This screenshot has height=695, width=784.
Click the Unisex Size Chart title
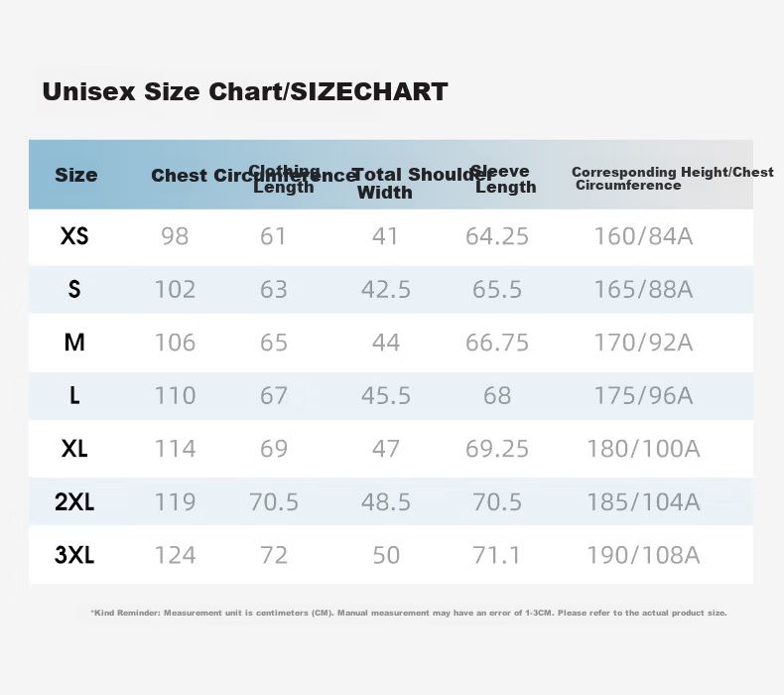tap(245, 91)
